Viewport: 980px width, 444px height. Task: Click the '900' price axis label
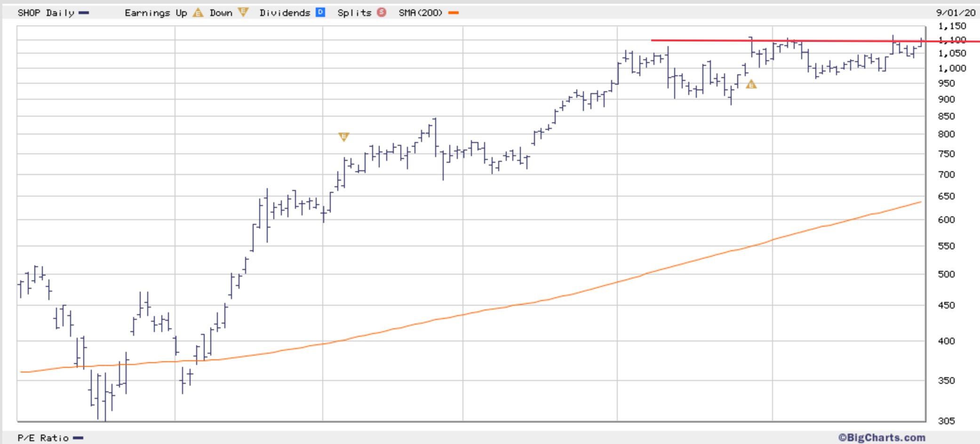947,99
